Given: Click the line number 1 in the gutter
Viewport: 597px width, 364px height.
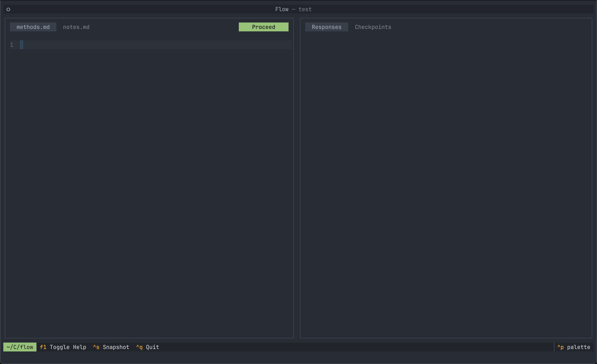Looking at the screenshot, I should point(12,45).
